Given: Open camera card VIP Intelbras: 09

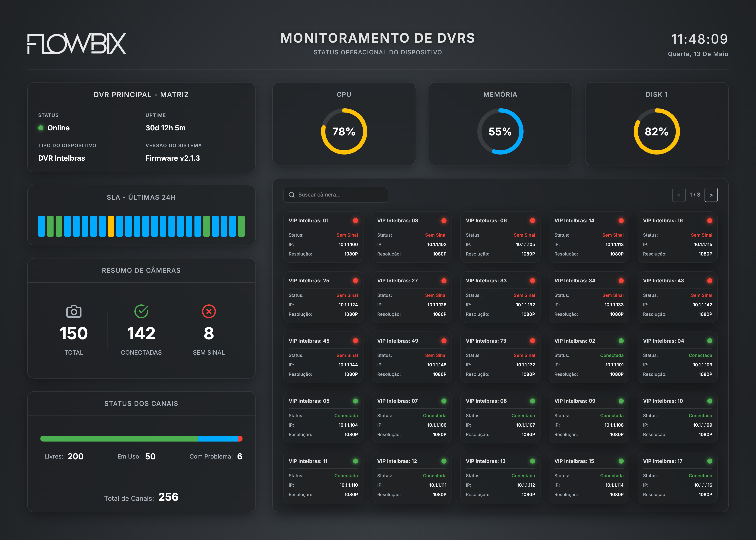Looking at the screenshot, I should coord(589,418).
